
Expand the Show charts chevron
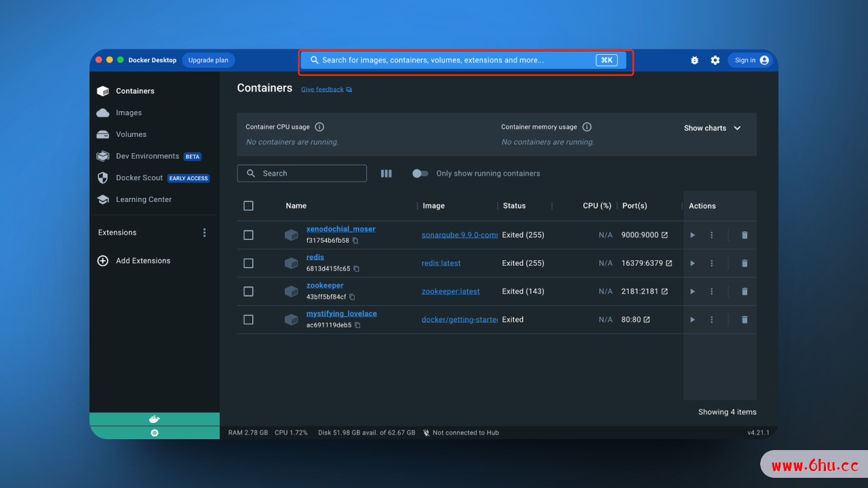(x=737, y=128)
